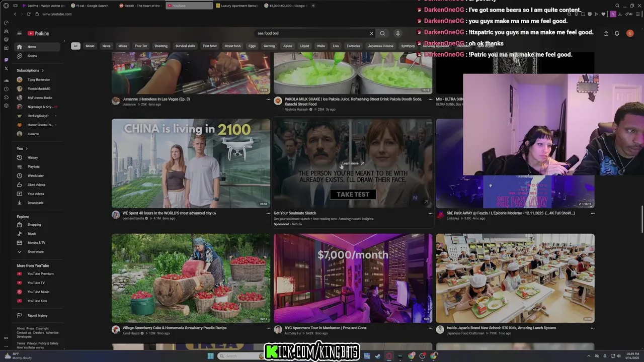Viewport: 644px width, 362px height.
Task: Expand the Subscriptions section arrow
Action: point(43,70)
